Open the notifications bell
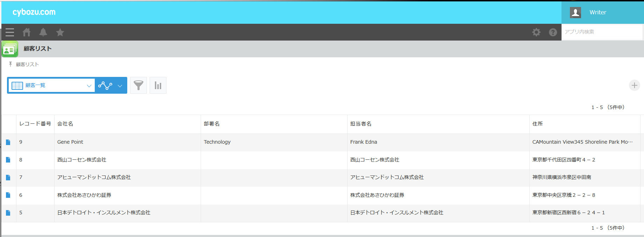Image resolution: width=644 pixels, height=237 pixels. tap(43, 33)
